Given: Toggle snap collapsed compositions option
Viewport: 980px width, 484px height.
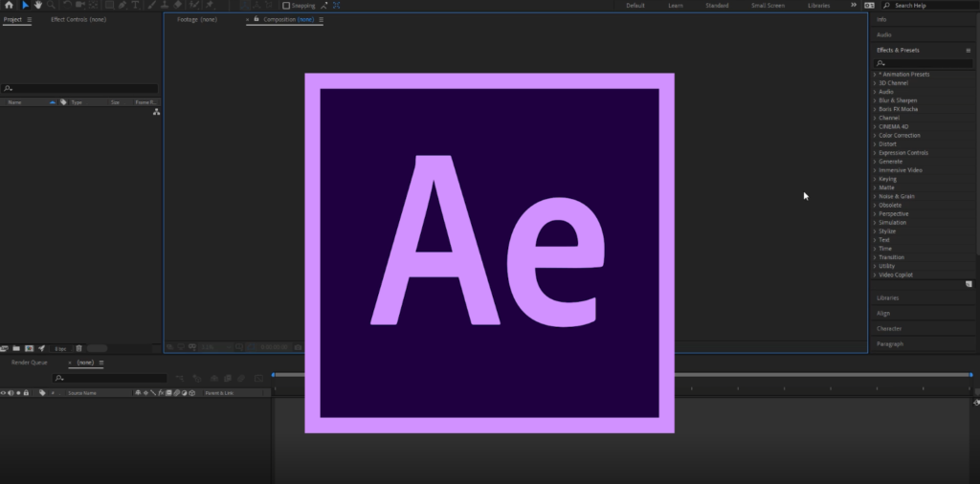Looking at the screenshot, I should 336,6.
